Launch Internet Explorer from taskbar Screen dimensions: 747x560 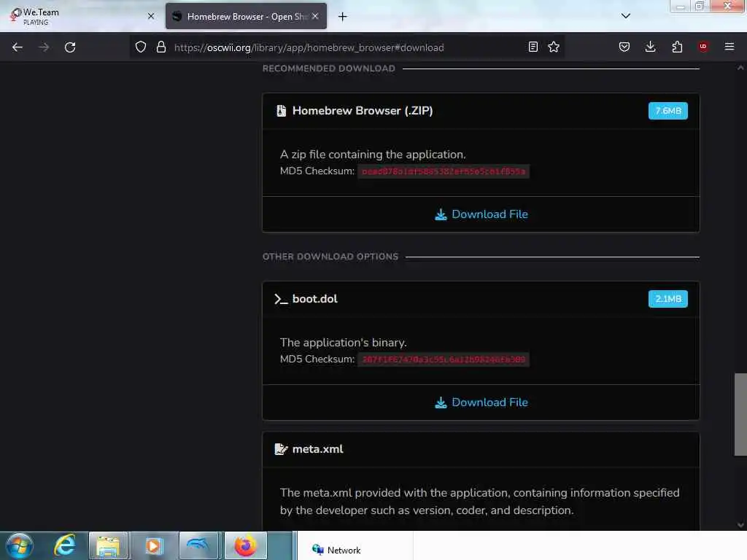tap(65, 545)
